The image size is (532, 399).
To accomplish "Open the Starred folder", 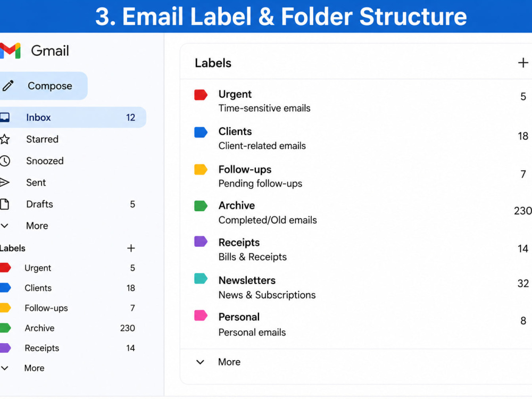I will [x=72, y=139].
